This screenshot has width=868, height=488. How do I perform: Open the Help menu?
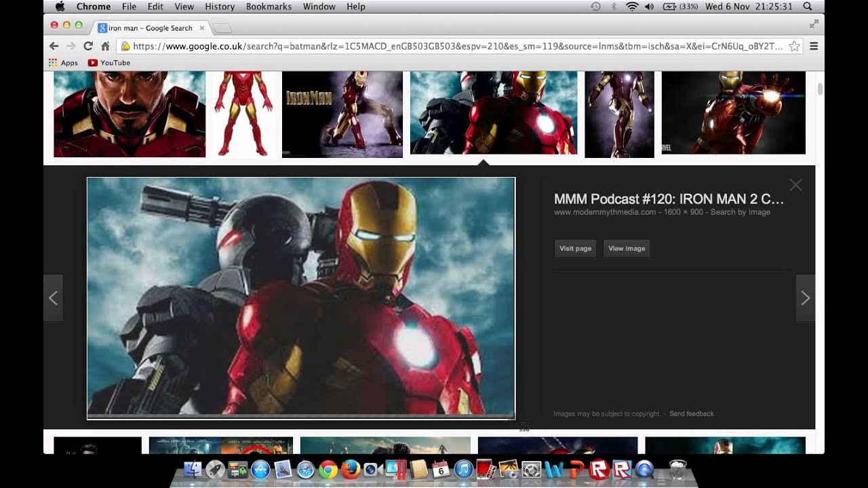(356, 6)
